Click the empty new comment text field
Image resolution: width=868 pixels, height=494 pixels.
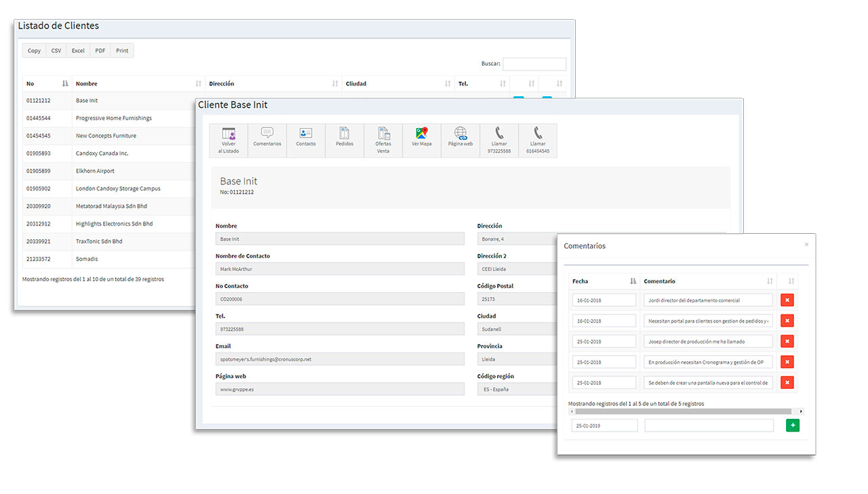[709, 426]
